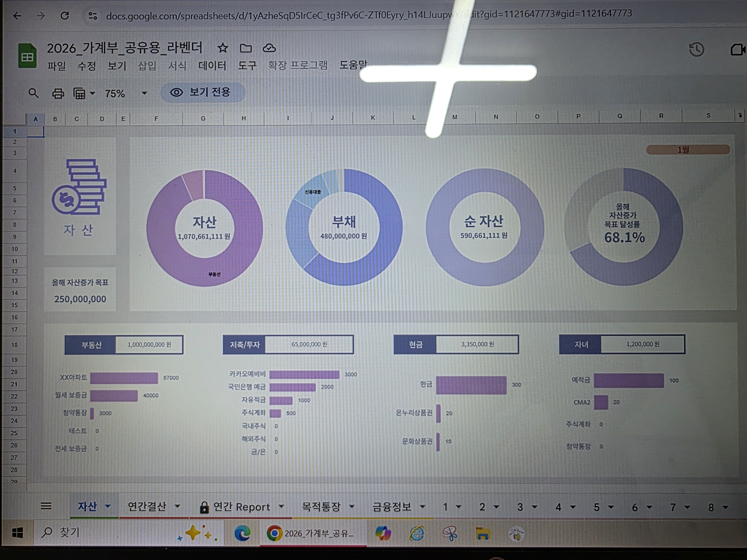Open the 보기 menu

tap(117, 66)
